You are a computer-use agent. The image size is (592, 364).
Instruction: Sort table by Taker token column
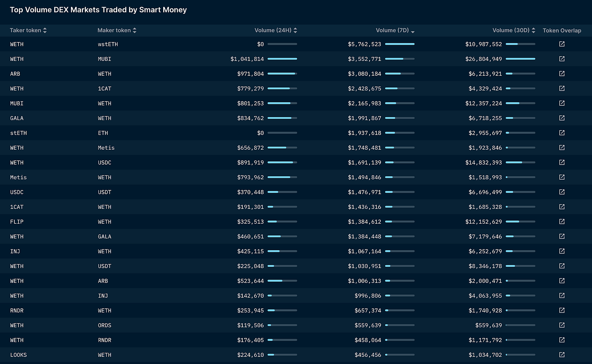28,30
